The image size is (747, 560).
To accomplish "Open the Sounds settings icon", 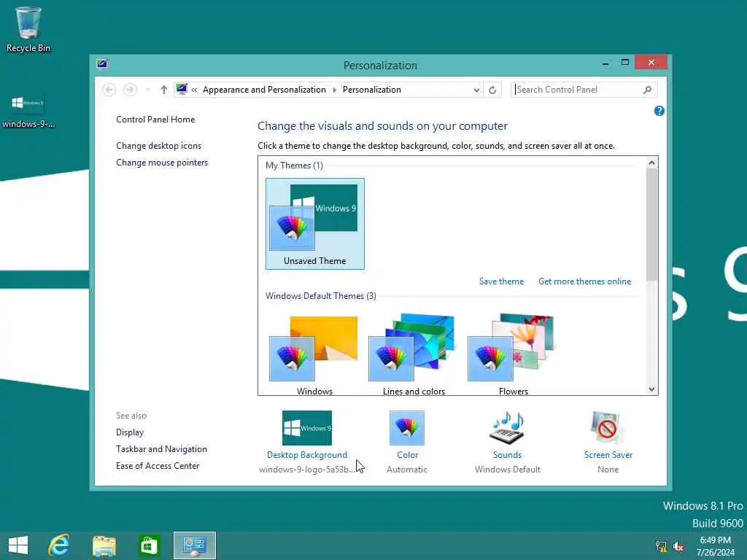I will (508, 427).
